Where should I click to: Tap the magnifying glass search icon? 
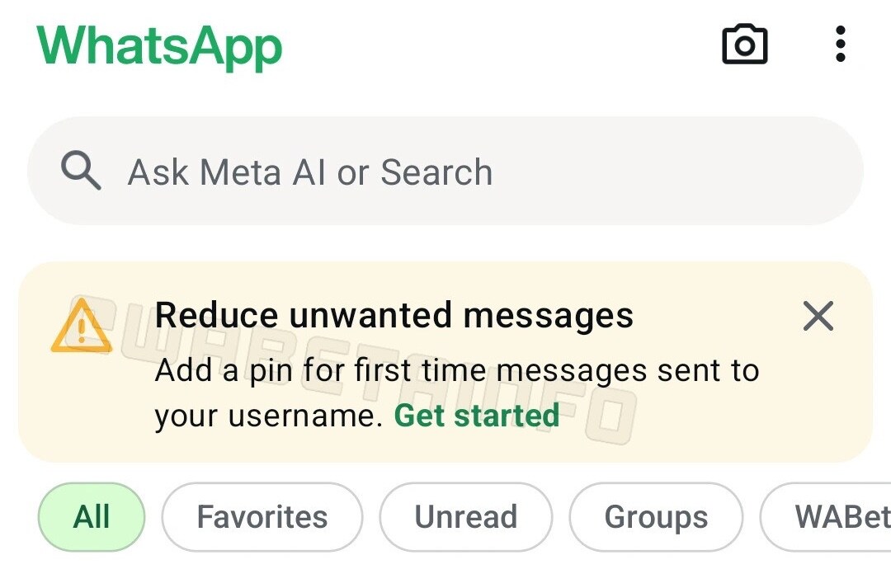[81, 172]
